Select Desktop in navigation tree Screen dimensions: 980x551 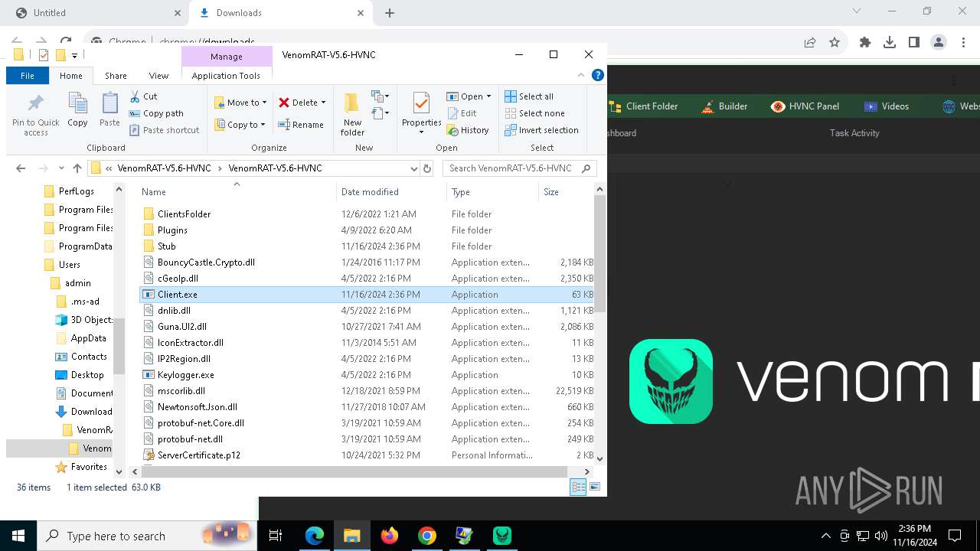click(87, 375)
